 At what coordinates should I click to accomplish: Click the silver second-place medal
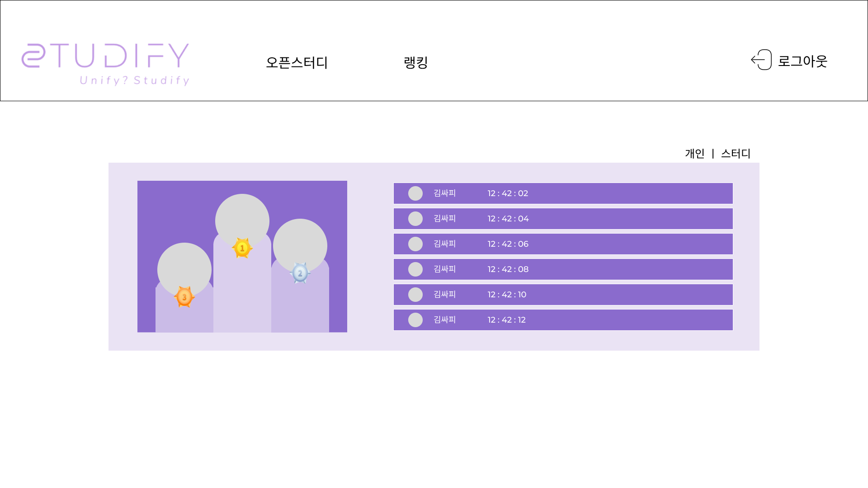300,273
